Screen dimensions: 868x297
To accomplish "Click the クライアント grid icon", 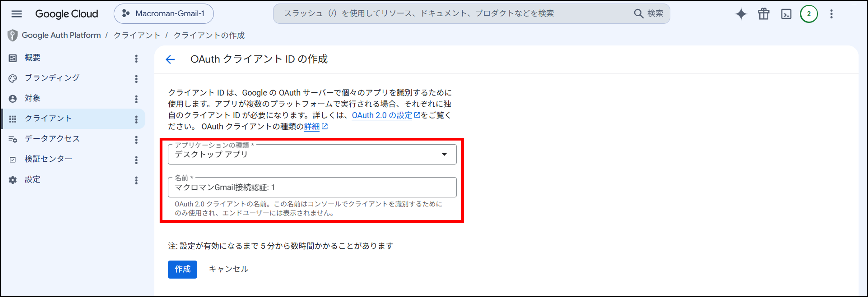I will 12,119.
